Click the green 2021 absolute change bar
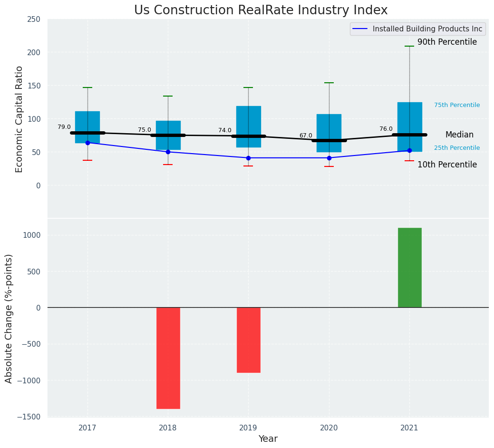 pyautogui.click(x=409, y=267)
